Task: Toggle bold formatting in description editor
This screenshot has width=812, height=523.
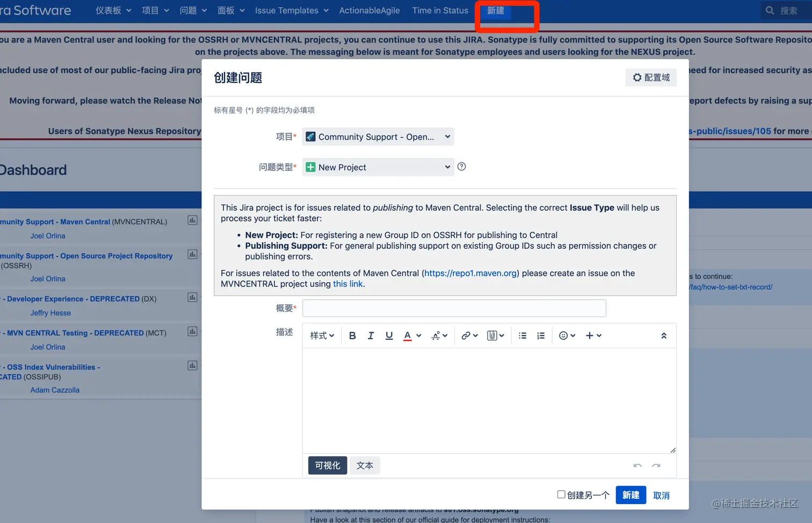Action: tap(352, 335)
